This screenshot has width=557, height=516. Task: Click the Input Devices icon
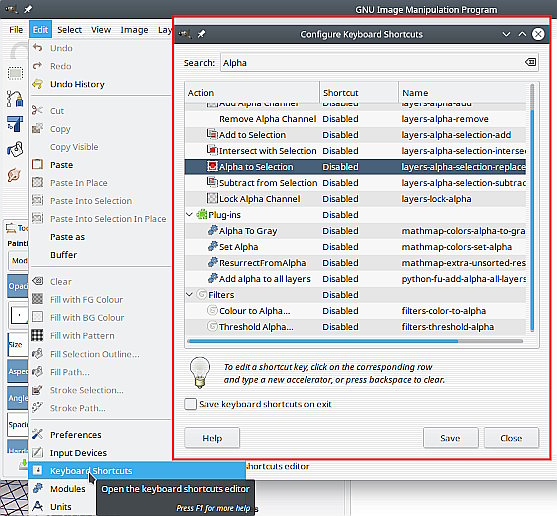click(x=37, y=452)
